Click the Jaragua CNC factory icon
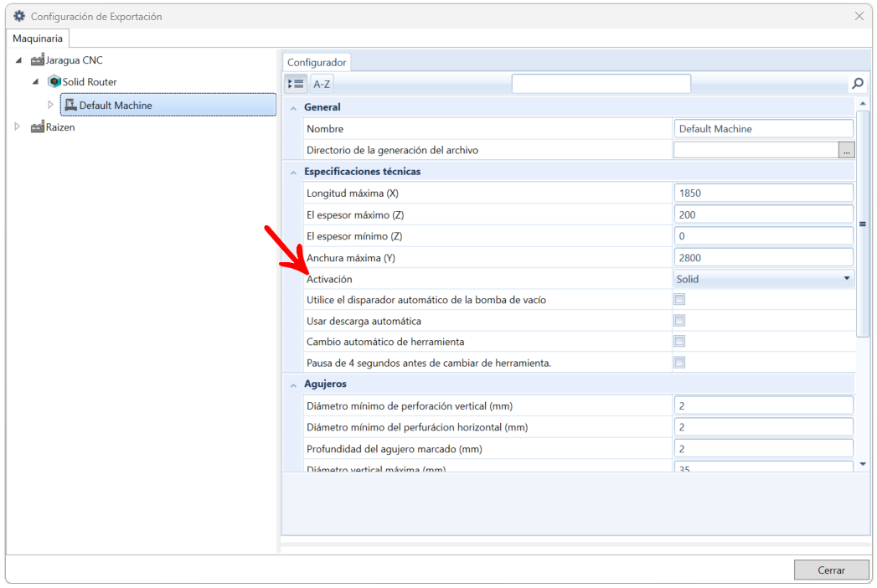Viewport: 877px width, 588px height. (38, 59)
